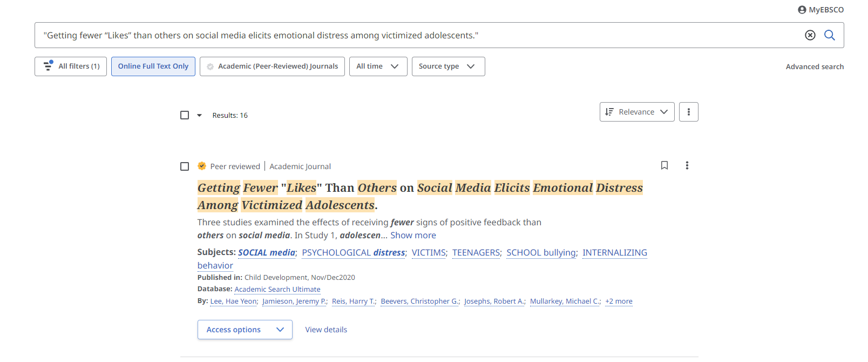Open author Beevers, Christopher G.
The height and width of the screenshot is (362, 868).
(419, 301)
